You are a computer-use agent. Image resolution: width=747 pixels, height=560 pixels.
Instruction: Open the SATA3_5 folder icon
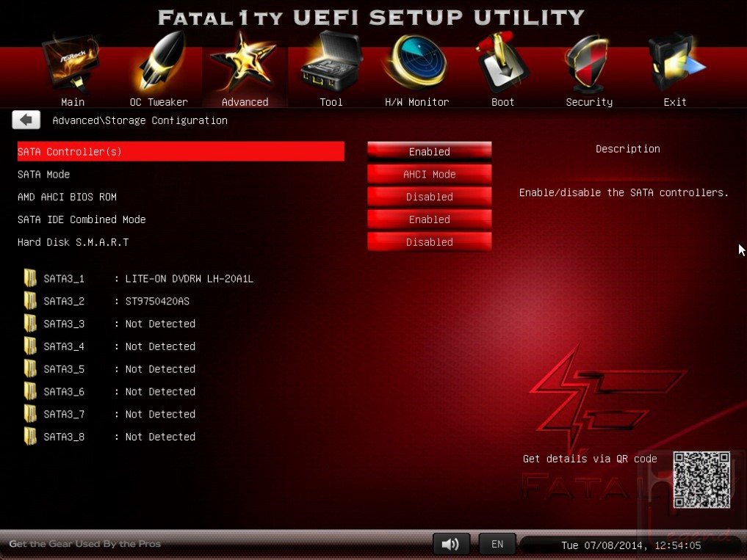tap(30, 368)
